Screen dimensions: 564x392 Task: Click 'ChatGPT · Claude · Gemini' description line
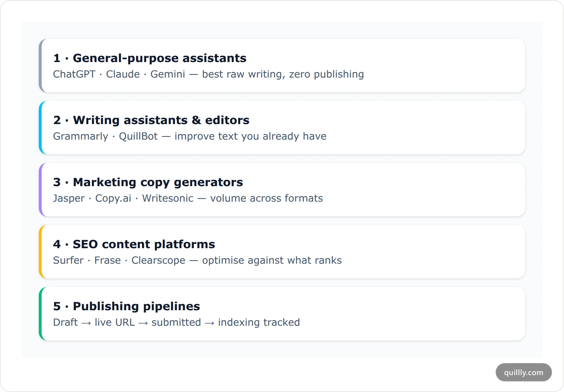[x=208, y=74]
